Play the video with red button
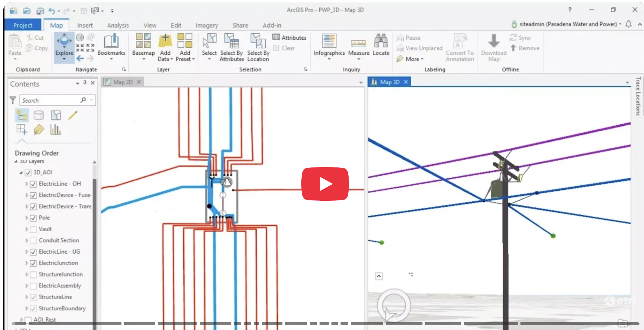 point(325,184)
